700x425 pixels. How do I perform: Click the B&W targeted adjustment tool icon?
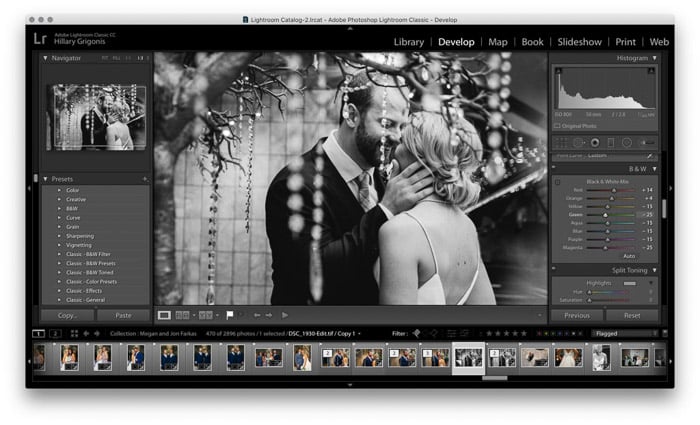[x=558, y=182]
